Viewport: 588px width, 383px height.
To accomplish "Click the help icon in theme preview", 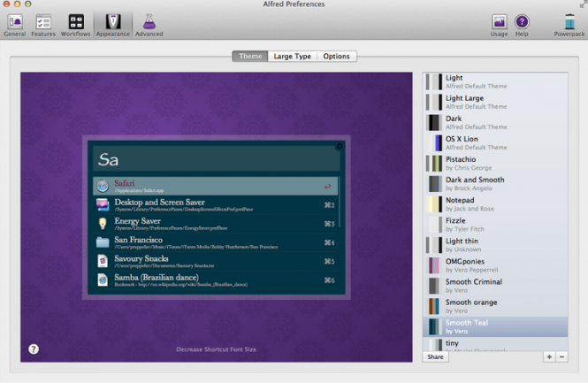I will (34, 349).
